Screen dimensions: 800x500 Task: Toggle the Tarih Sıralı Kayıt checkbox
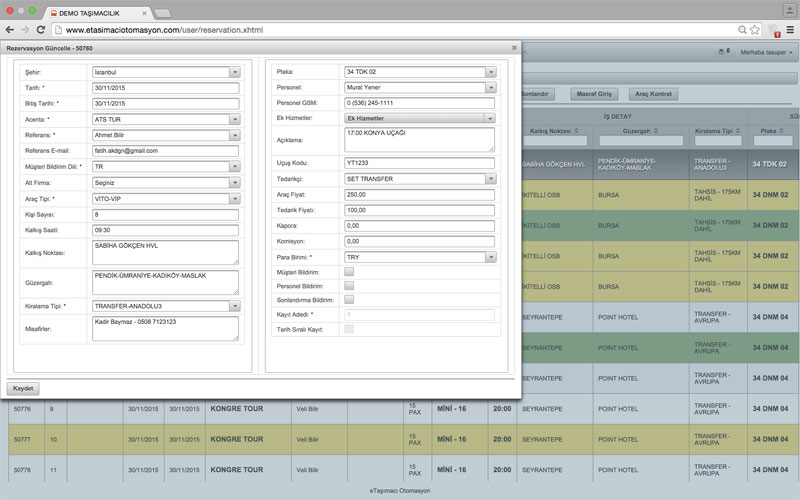click(x=349, y=329)
